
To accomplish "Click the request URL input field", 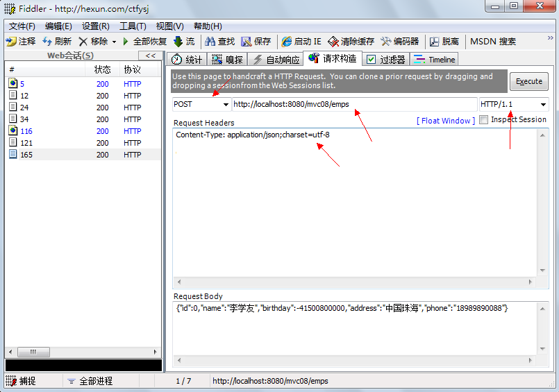I will (x=354, y=104).
